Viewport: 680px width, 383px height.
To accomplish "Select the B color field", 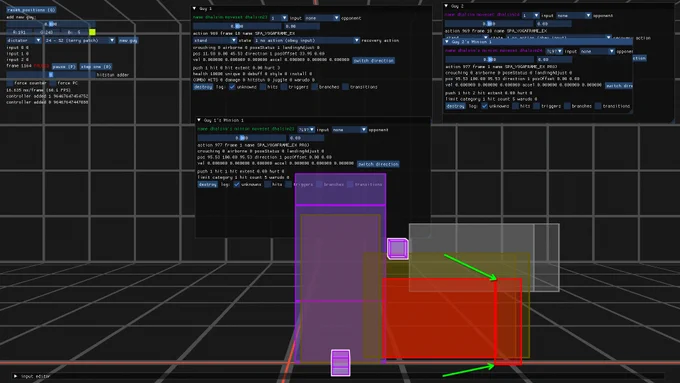I will (x=74, y=32).
